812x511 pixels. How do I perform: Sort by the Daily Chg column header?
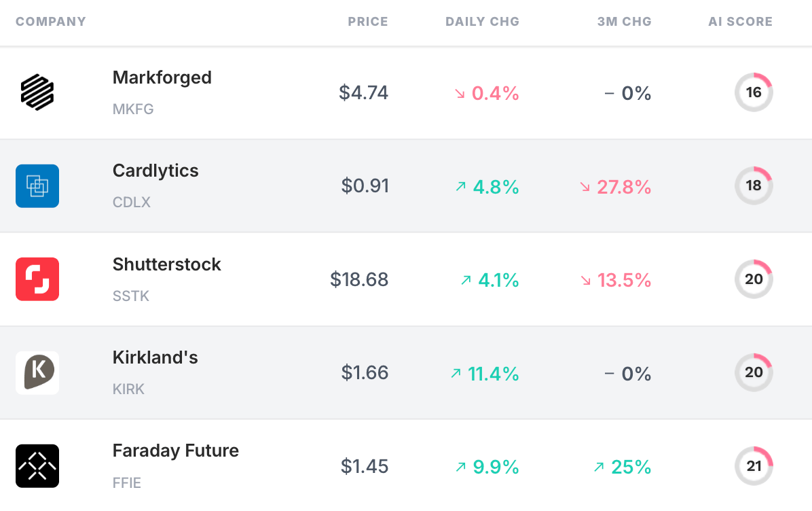(482, 22)
